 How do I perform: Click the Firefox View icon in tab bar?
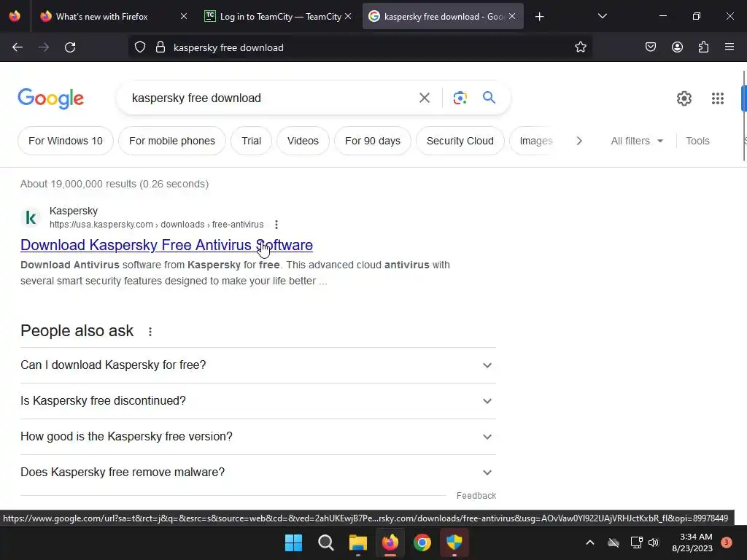click(x=15, y=16)
